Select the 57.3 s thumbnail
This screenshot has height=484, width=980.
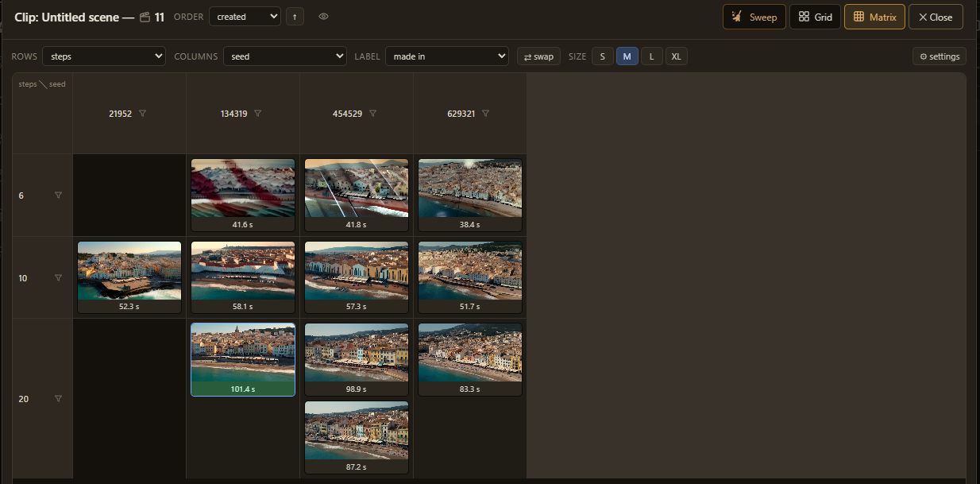357,277
